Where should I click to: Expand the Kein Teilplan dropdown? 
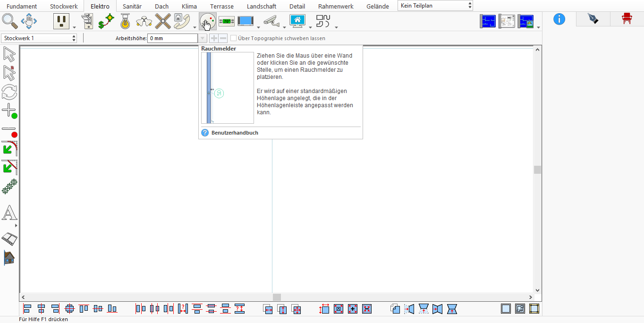click(x=435, y=6)
